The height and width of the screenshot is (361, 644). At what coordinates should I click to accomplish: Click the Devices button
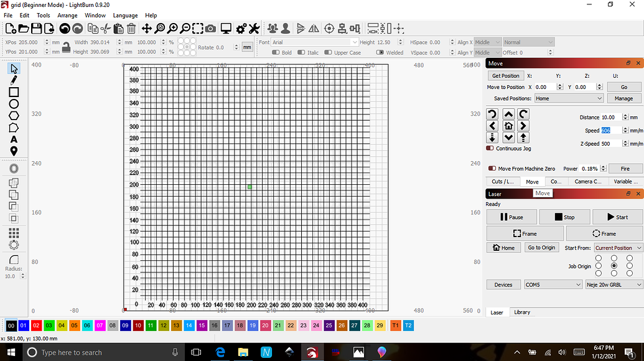click(x=503, y=284)
